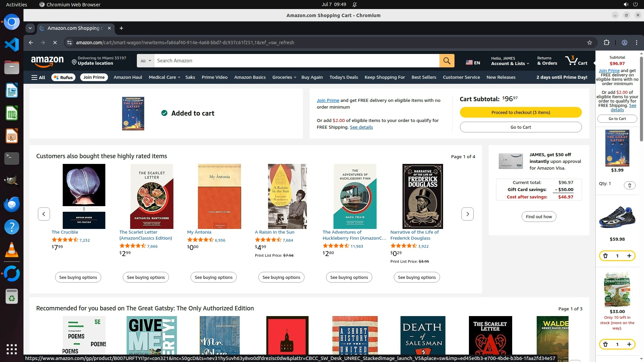
Task: Increase sneaker quantity with the plus button
Action: point(629,256)
